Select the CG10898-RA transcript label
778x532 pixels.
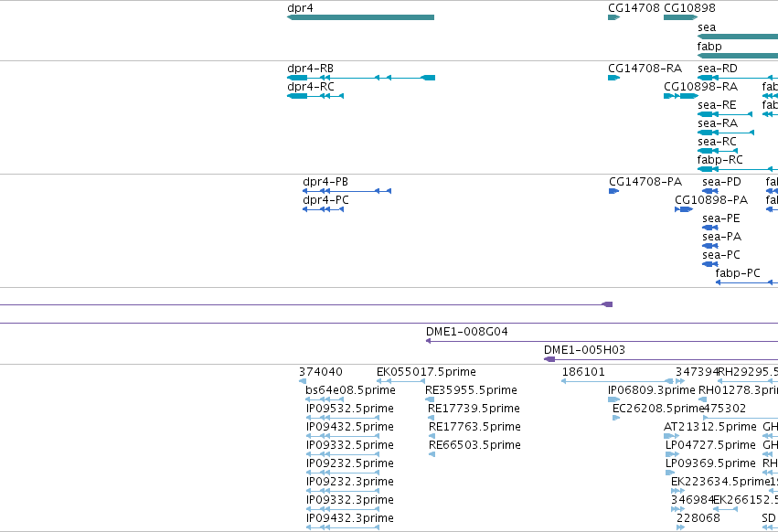coord(700,86)
